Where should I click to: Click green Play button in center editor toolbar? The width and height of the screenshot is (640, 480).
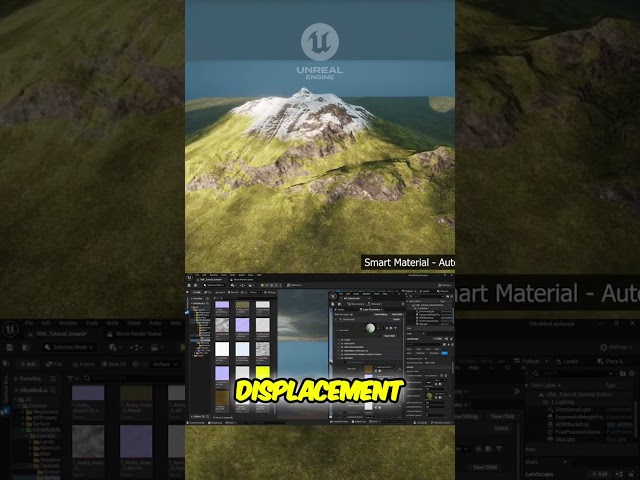tap(262, 285)
